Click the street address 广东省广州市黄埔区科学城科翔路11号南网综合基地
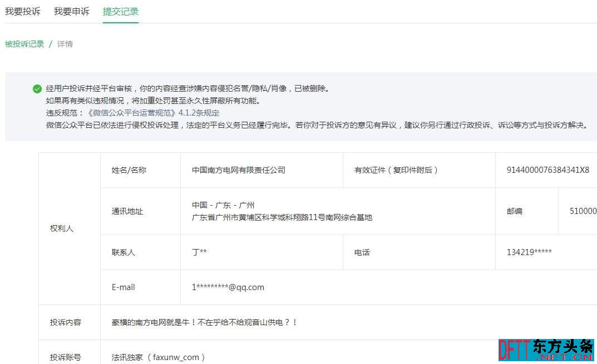The height and width of the screenshot is (364, 597). click(282, 217)
